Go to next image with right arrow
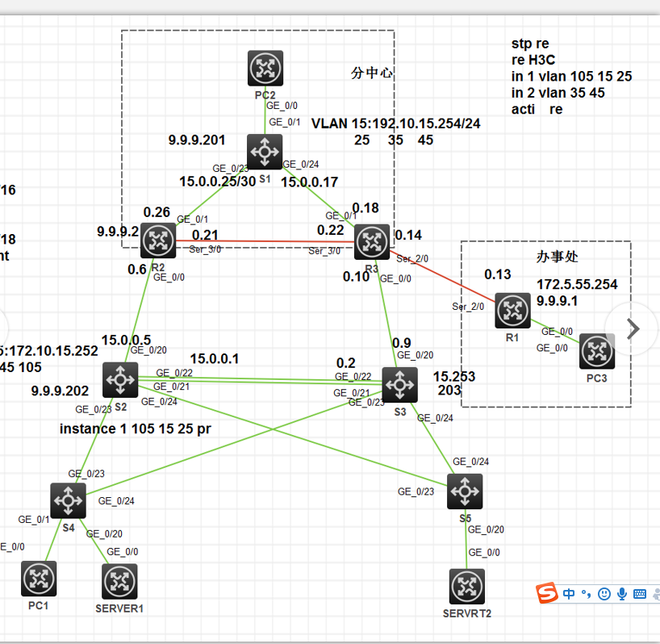This screenshot has height=644, width=660. 633,328
